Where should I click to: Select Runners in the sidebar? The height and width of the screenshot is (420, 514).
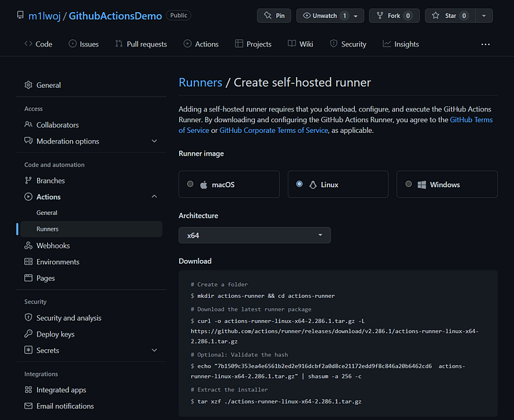click(x=91, y=229)
